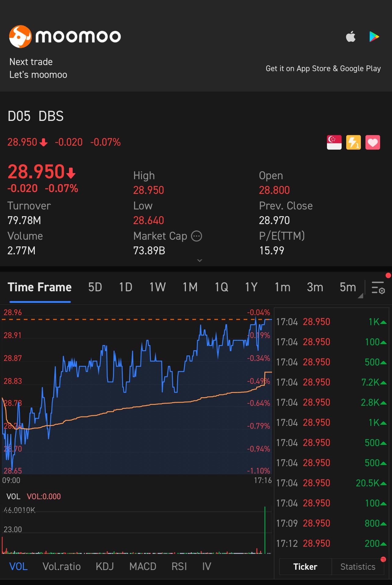Tap the Volume value 2.77M
The image size is (392, 585).
pyautogui.click(x=21, y=250)
